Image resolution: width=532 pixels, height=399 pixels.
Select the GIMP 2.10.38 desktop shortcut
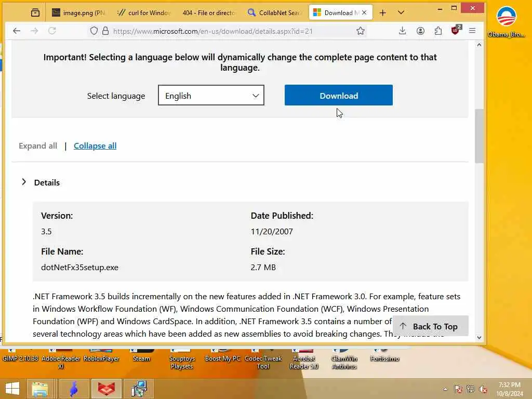pos(20,355)
